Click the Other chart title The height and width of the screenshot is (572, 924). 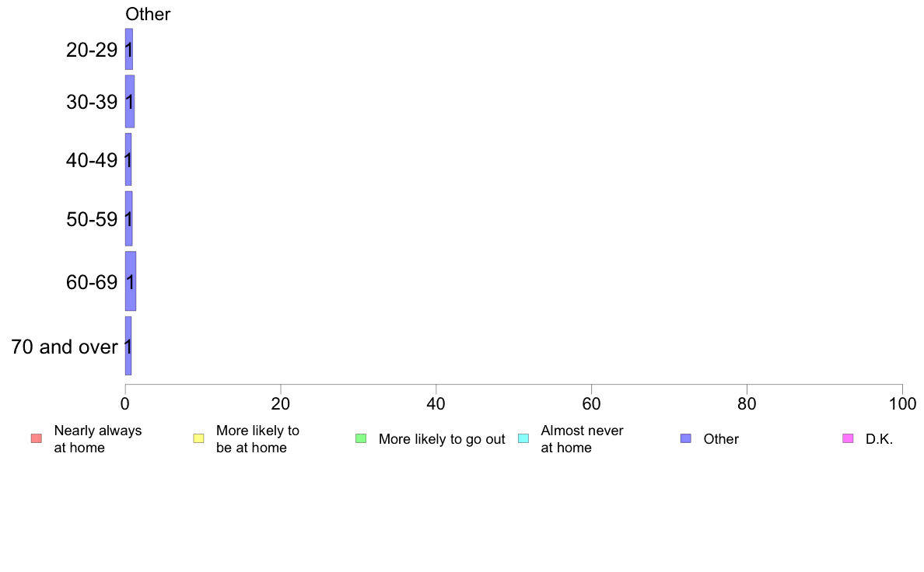click(148, 14)
